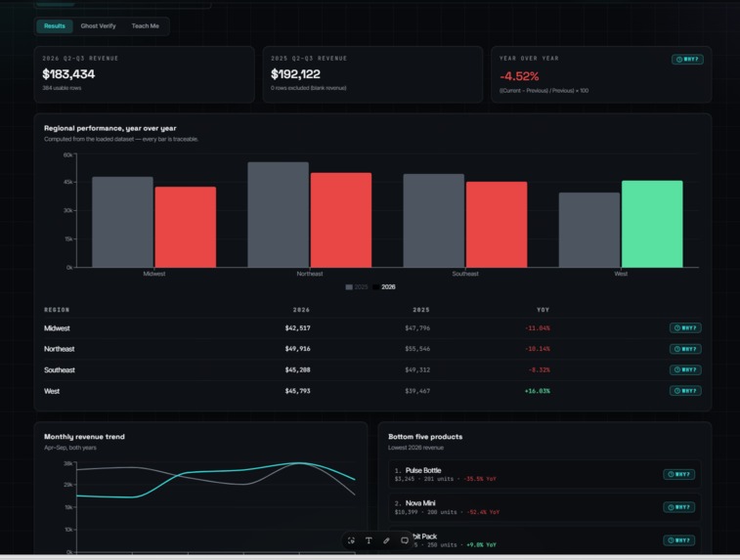Click the gray West 2025 bar
Screen dimensions: 740x560
(x=589, y=230)
